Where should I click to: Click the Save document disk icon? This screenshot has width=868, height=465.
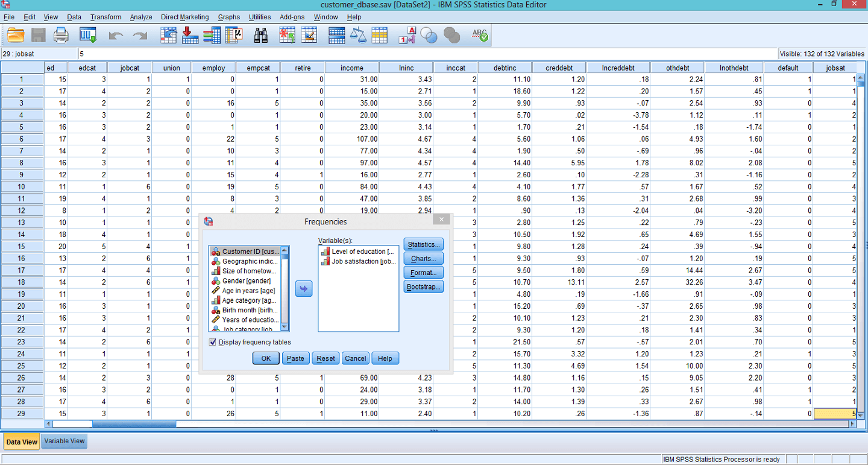pyautogui.click(x=39, y=36)
